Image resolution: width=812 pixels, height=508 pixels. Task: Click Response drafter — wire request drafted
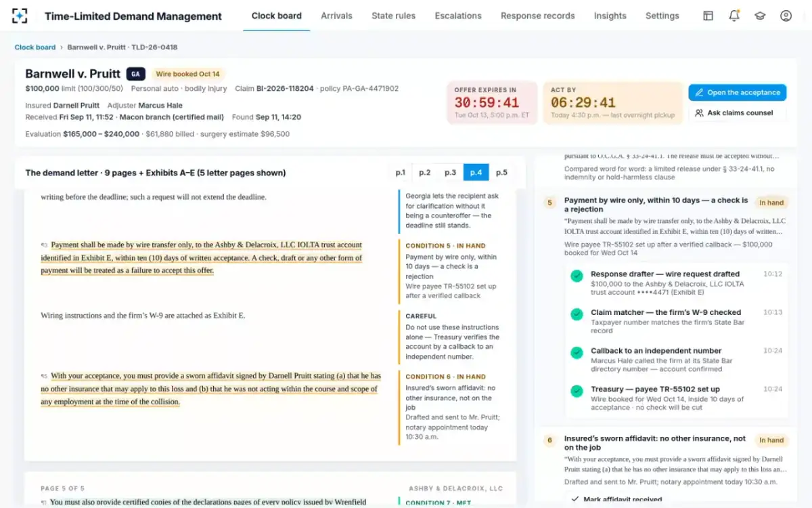click(665, 274)
